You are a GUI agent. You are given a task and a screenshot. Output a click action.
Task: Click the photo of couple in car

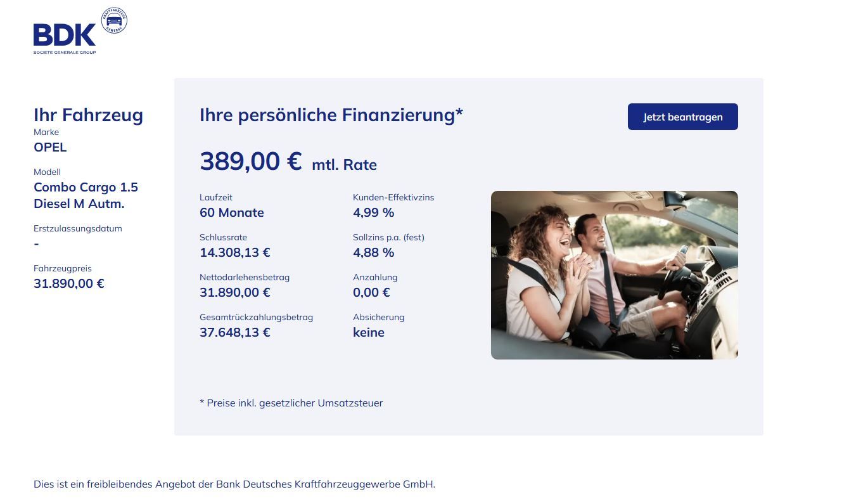click(x=614, y=275)
